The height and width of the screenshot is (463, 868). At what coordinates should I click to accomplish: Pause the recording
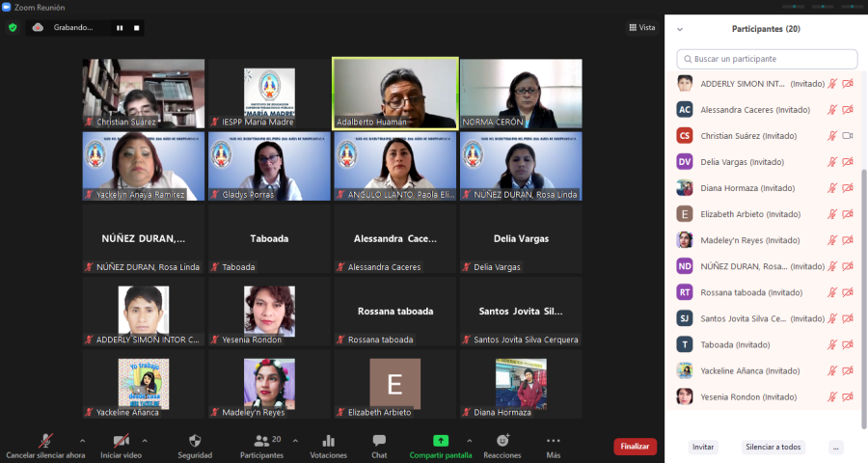point(120,28)
